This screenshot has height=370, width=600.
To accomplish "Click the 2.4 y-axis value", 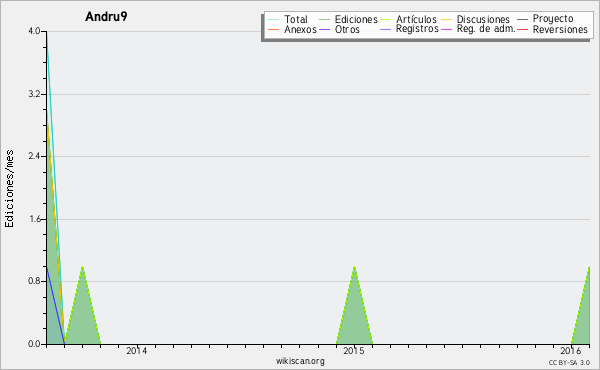I will [34, 156].
